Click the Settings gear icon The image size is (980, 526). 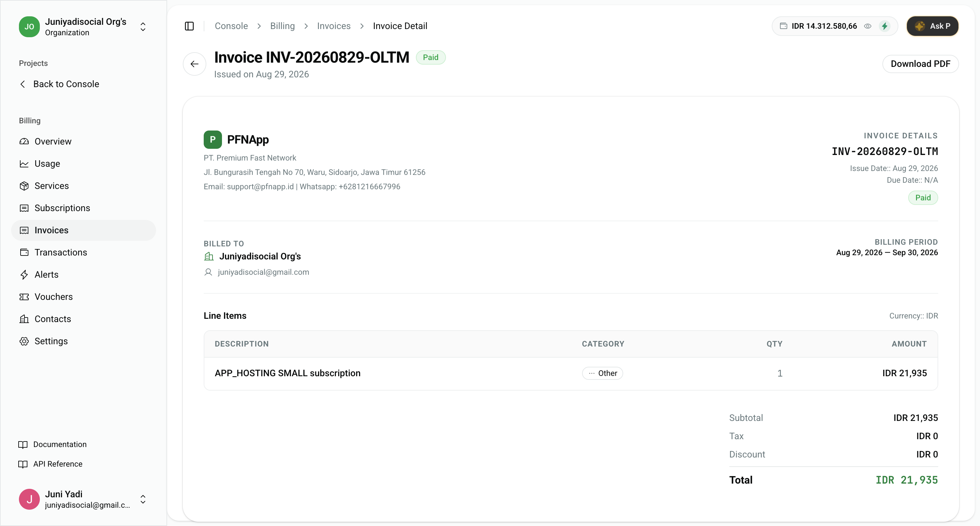coord(24,341)
